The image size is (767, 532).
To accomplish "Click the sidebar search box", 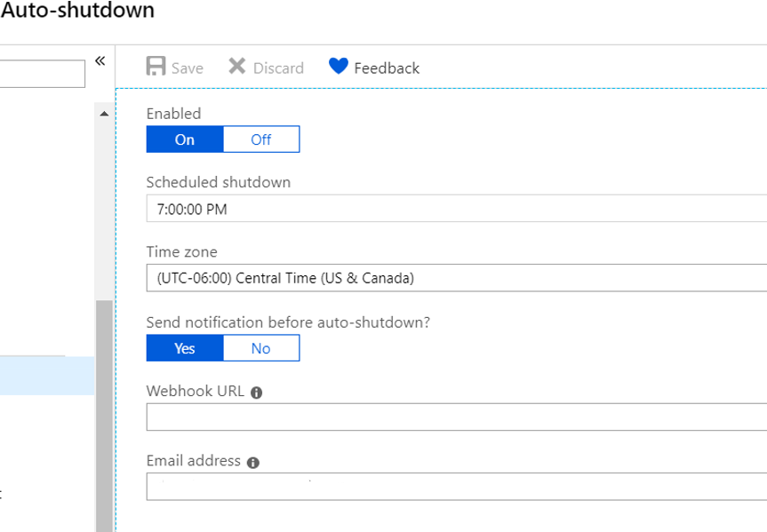I will pyautogui.click(x=42, y=73).
